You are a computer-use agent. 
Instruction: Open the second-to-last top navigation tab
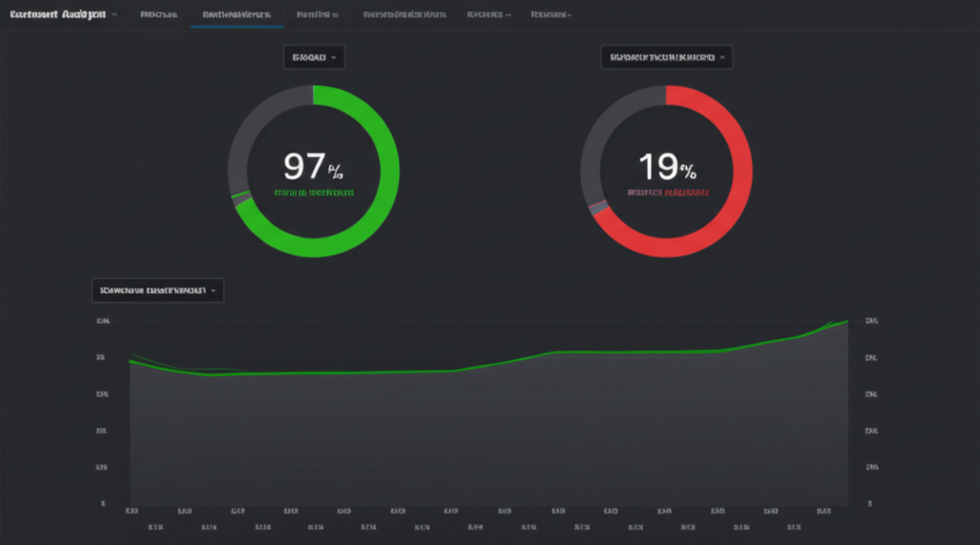coord(488,14)
